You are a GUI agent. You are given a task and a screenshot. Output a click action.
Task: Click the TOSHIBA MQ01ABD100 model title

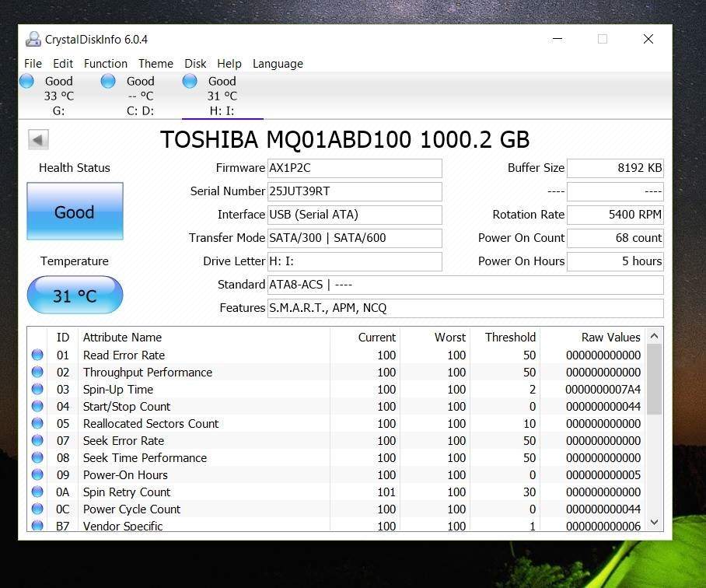[345, 139]
